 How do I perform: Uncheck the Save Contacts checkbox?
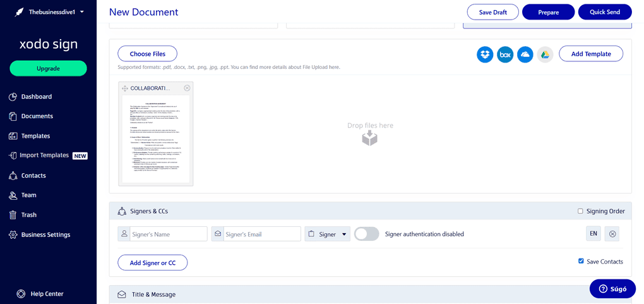(581, 261)
